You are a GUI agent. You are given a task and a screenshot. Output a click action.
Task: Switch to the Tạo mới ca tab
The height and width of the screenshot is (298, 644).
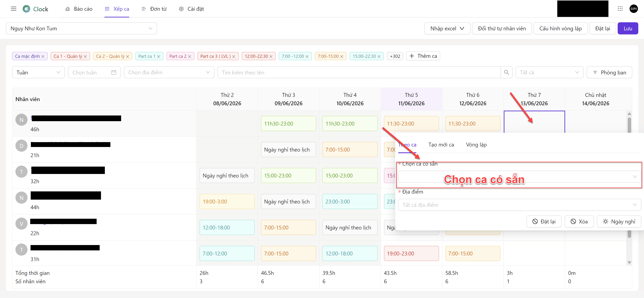441,145
